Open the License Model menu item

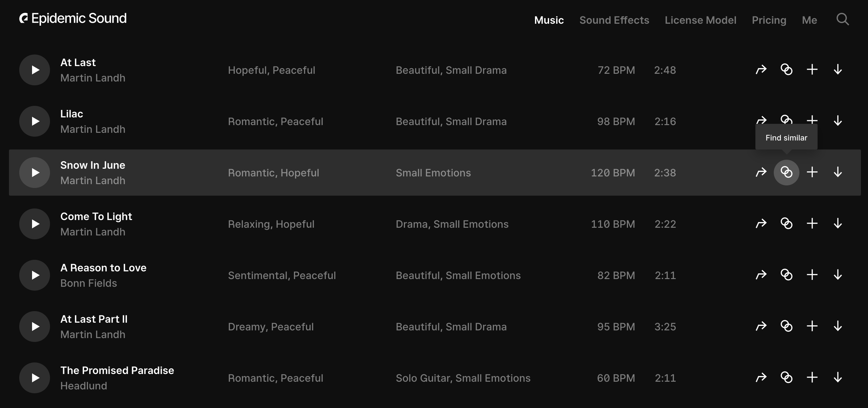(700, 20)
